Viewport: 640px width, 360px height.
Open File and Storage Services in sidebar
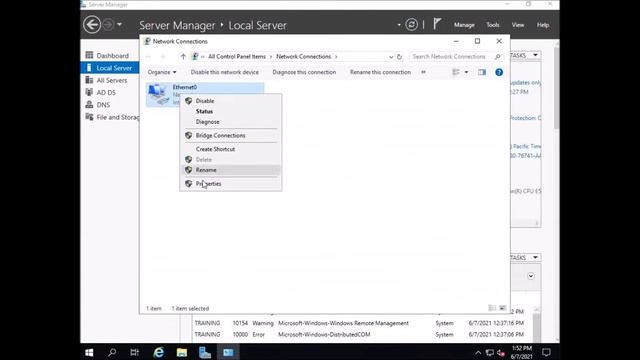112,117
